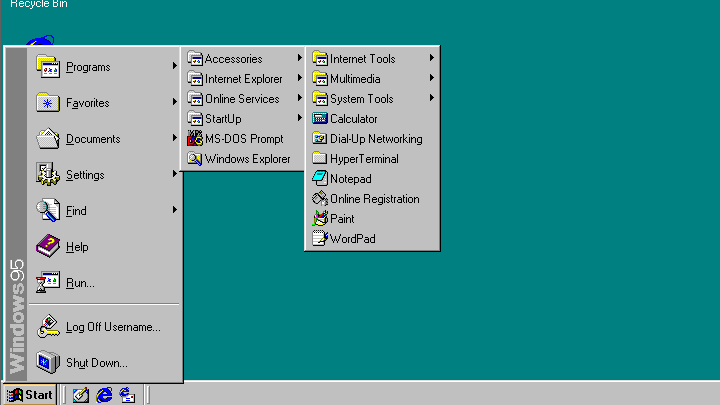Click the Internet Tools folder icon
This screenshot has width=720, height=405.
pos(320,59)
